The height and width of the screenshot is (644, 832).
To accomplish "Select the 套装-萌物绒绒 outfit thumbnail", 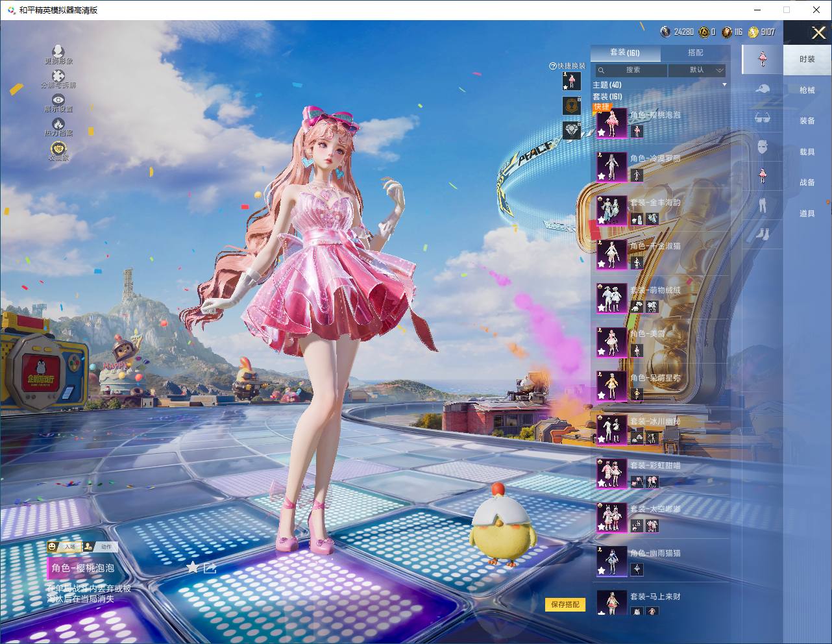I will tap(612, 298).
